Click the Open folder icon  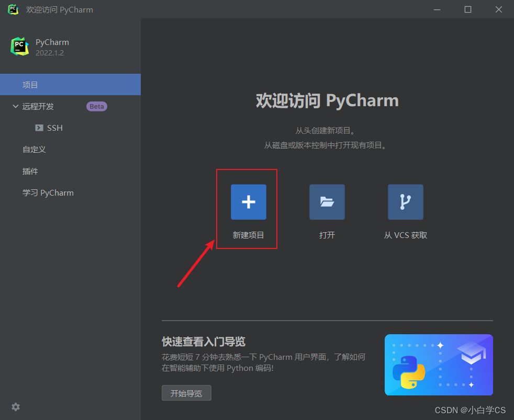tap(327, 202)
